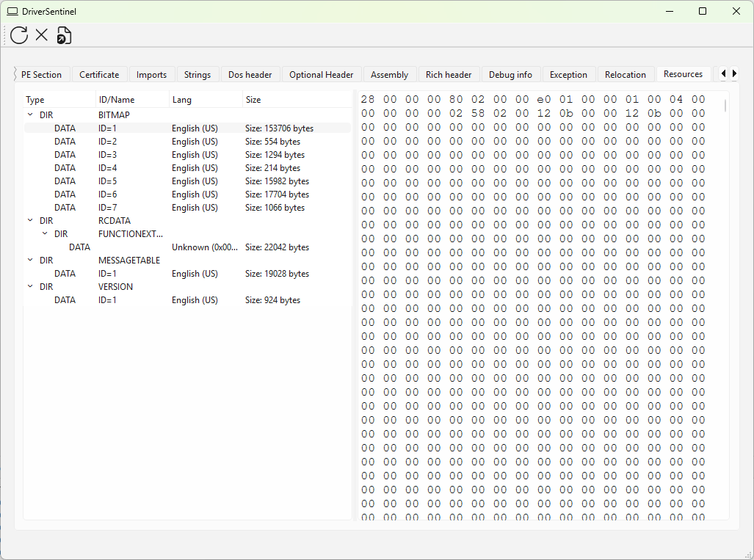
Task: Click the hex view vertical scrollbar
Action: click(x=726, y=106)
